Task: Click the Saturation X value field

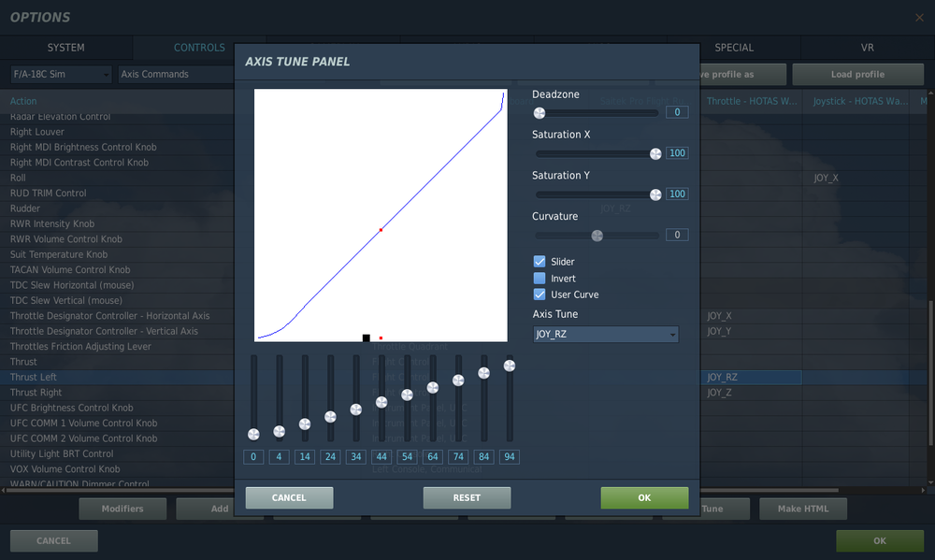Action: pyautogui.click(x=677, y=153)
